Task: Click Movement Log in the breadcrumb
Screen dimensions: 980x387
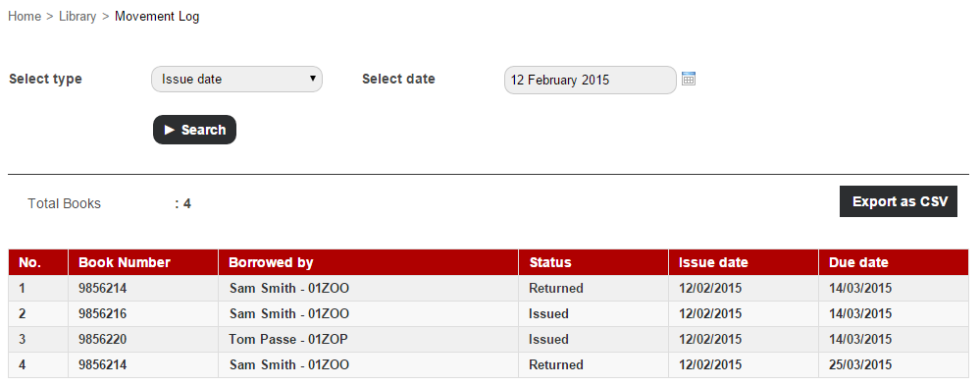Action: [157, 17]
